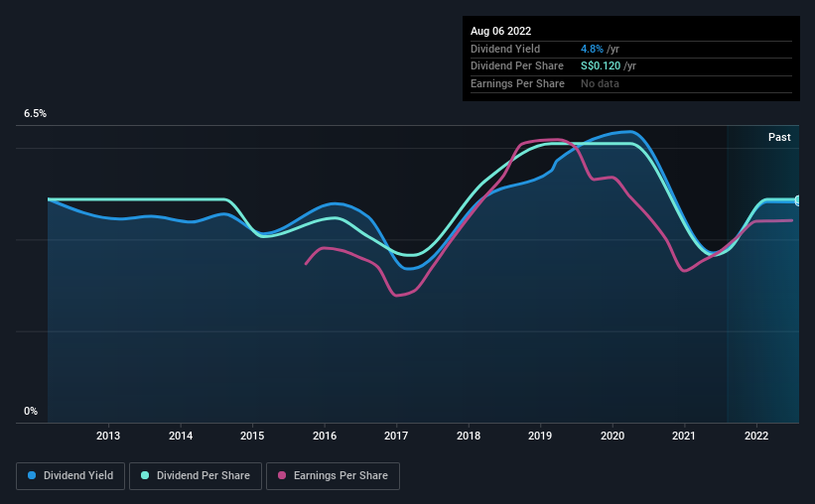
Task: Click the 6.5% y-axis label
Action: click(35, 114)
